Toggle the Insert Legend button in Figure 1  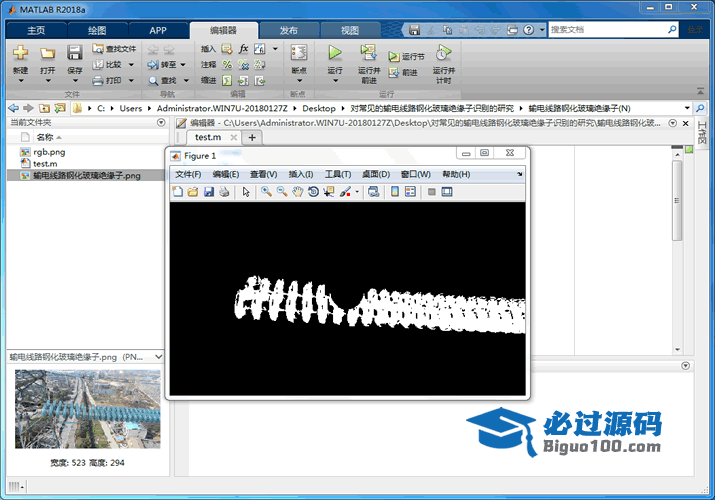pos(410,191)
